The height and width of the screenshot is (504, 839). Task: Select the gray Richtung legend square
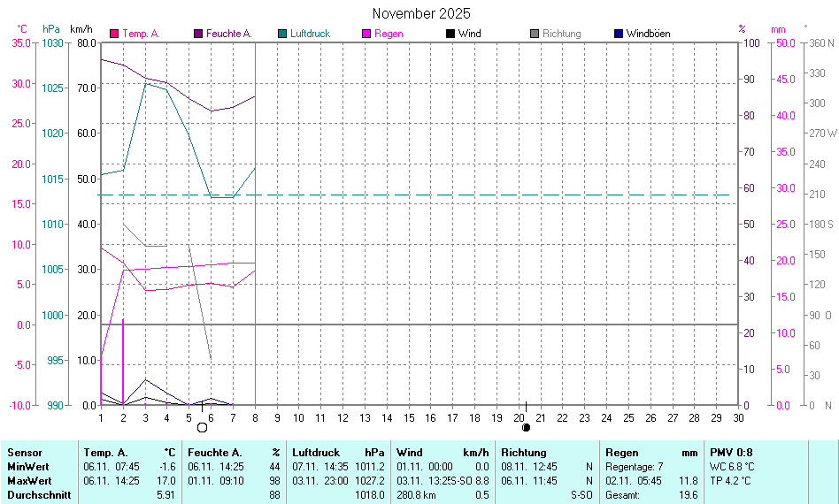pyautogui.click(x=535, y=34)
